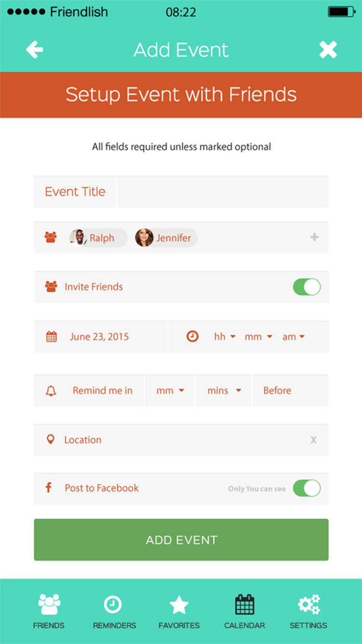362x644 pixels.
Task: Close the Add Event screen
Action: (x=328, y=50)
